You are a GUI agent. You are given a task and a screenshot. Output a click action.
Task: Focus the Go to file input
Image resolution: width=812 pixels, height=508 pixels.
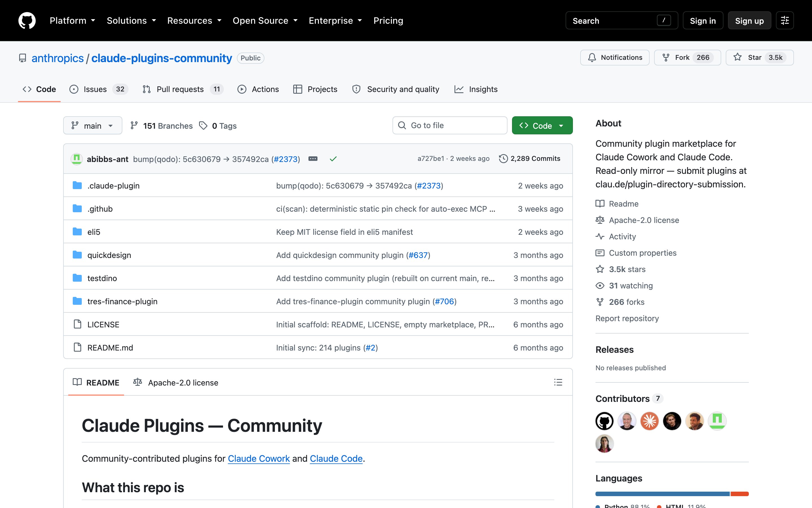450,125
